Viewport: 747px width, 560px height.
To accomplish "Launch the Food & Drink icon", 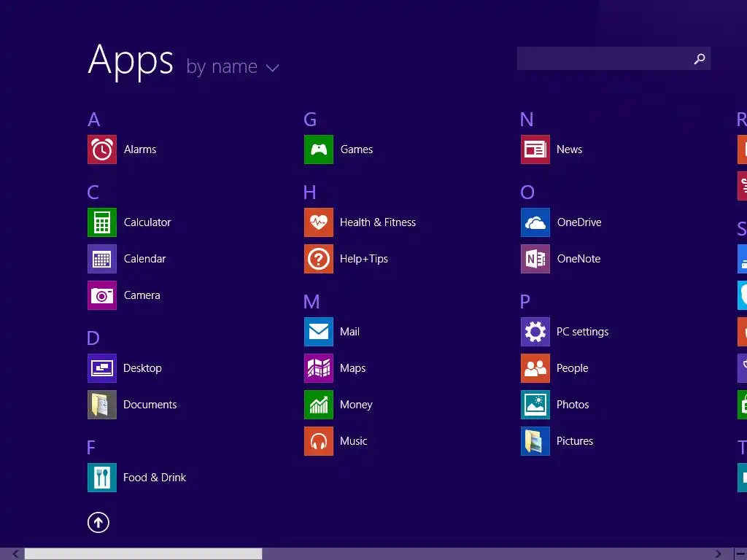I will click(x=102, y=478).
